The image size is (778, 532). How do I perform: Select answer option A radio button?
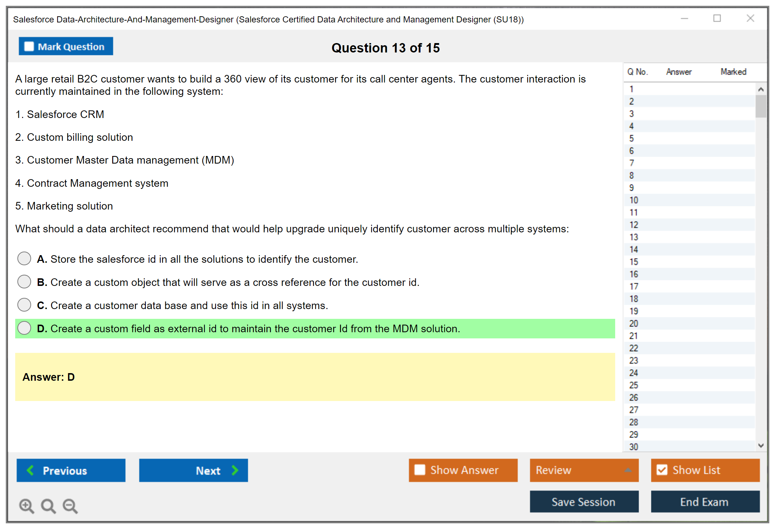[24, 258]
